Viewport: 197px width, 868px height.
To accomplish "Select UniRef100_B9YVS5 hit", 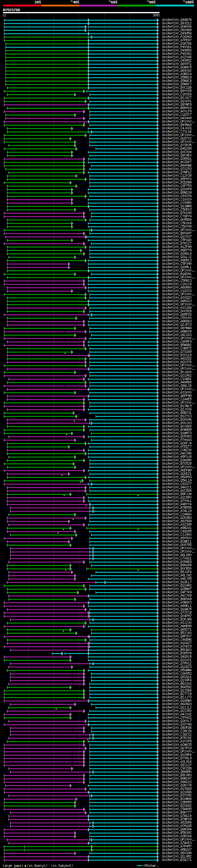I will pos(177,91).
